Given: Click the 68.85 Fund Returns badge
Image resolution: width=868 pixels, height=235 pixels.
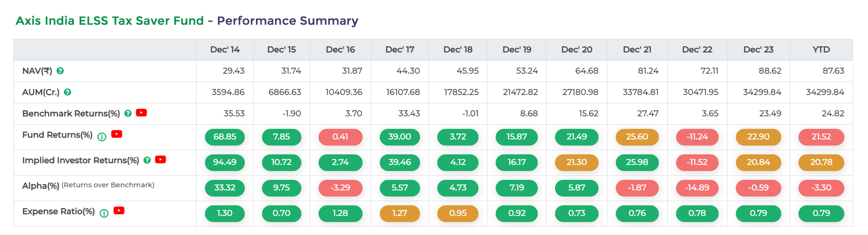Looking at the screenshot, I should [x=225, y=137].
